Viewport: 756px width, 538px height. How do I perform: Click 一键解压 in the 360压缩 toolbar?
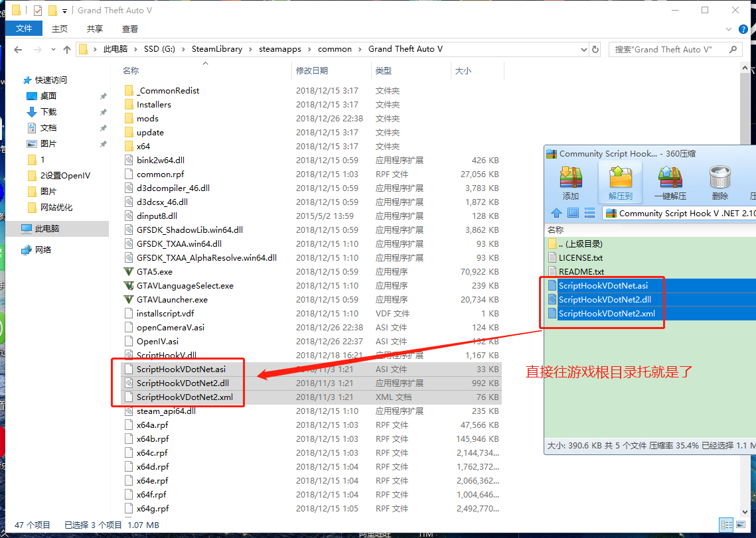[670, 183]
